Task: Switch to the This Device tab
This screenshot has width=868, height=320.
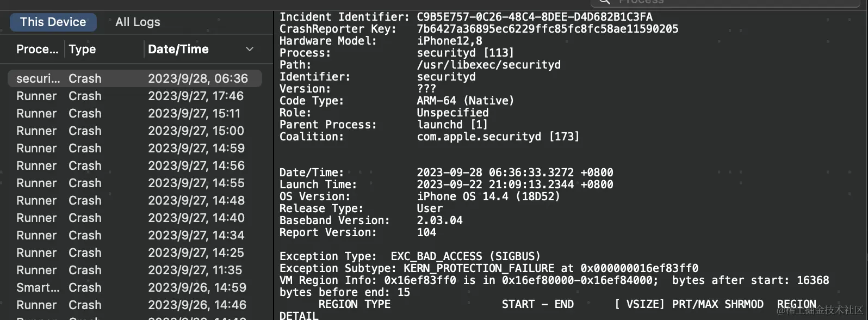Action: pyautogui.click(x=53, y=22)
